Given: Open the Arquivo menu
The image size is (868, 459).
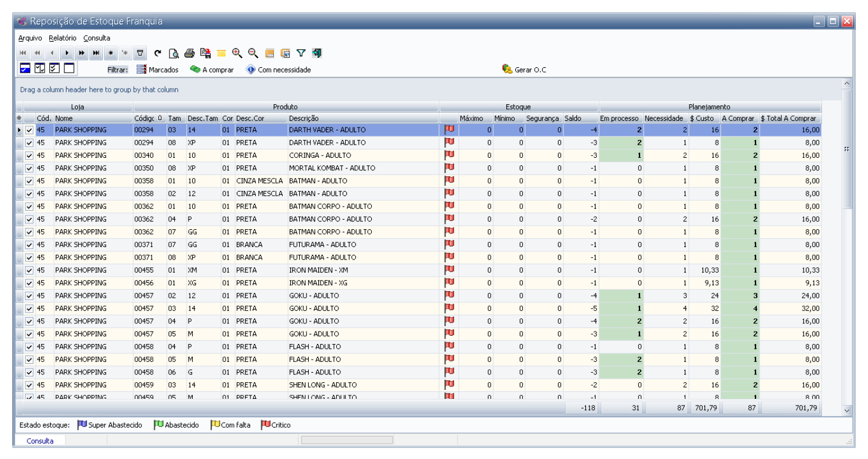Looking at the screenshot, I should [30, 38].
